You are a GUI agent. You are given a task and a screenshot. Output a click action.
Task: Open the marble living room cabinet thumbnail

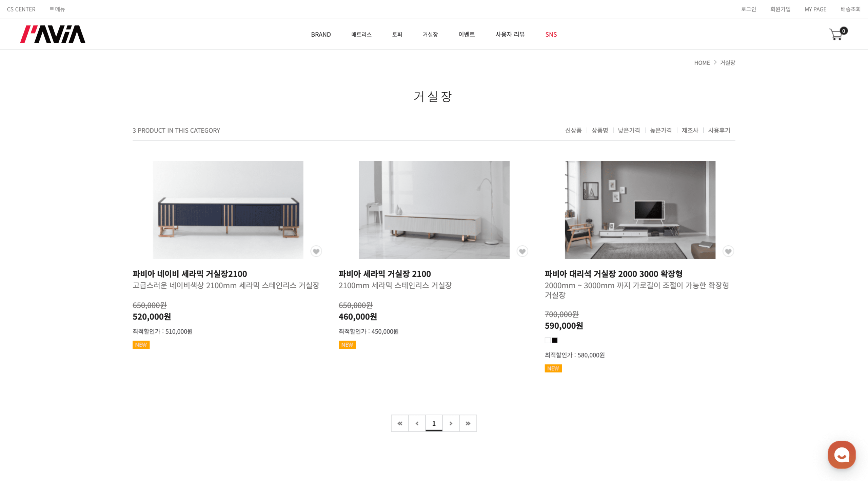(640, 210)
